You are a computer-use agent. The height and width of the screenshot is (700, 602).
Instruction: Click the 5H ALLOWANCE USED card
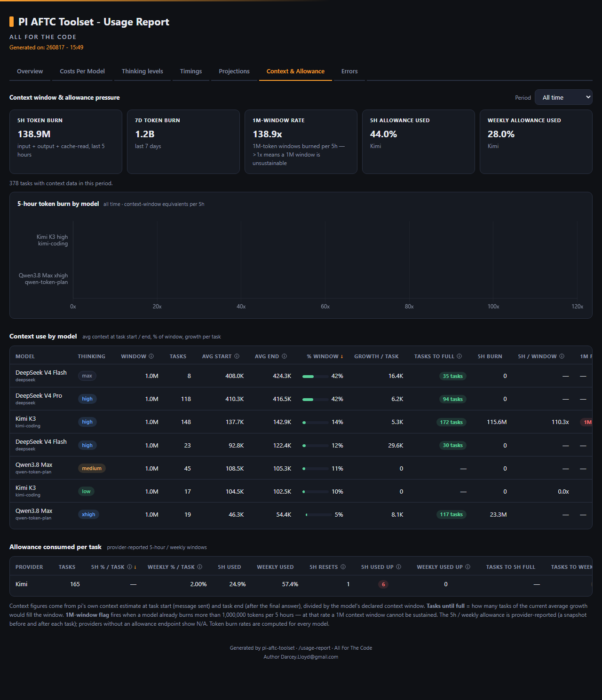419,142
